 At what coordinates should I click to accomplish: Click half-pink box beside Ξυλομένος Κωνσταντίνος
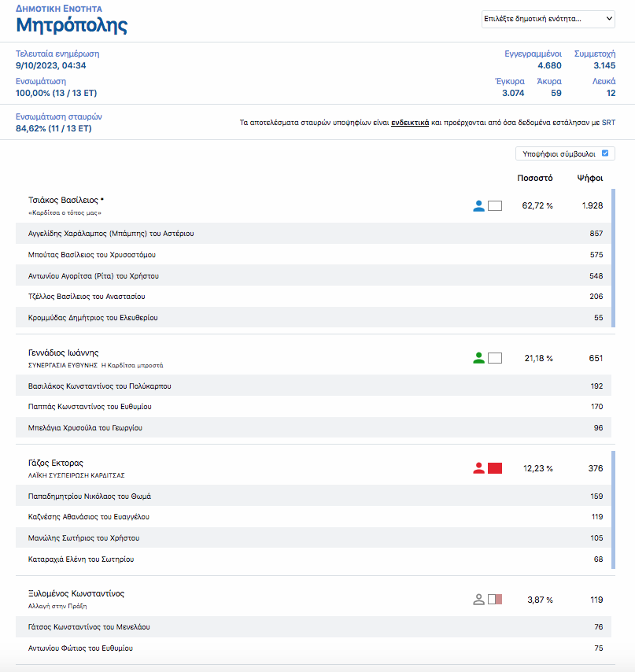click(x=495, y=600)
